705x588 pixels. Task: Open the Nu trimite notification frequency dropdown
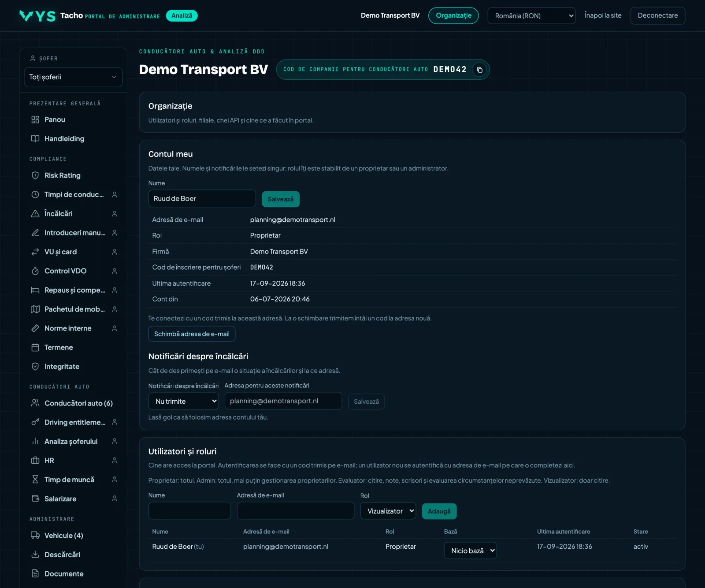click(183, 401)
